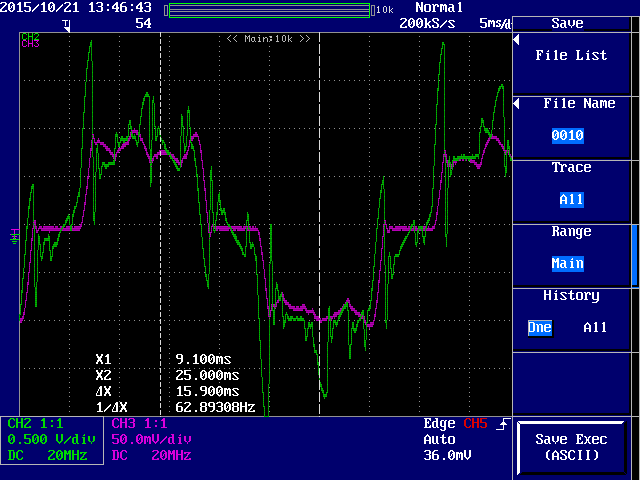This screenshot has height=480, width=640.
Task: Click the record length bar at top
Action: (x=270, y=9)
